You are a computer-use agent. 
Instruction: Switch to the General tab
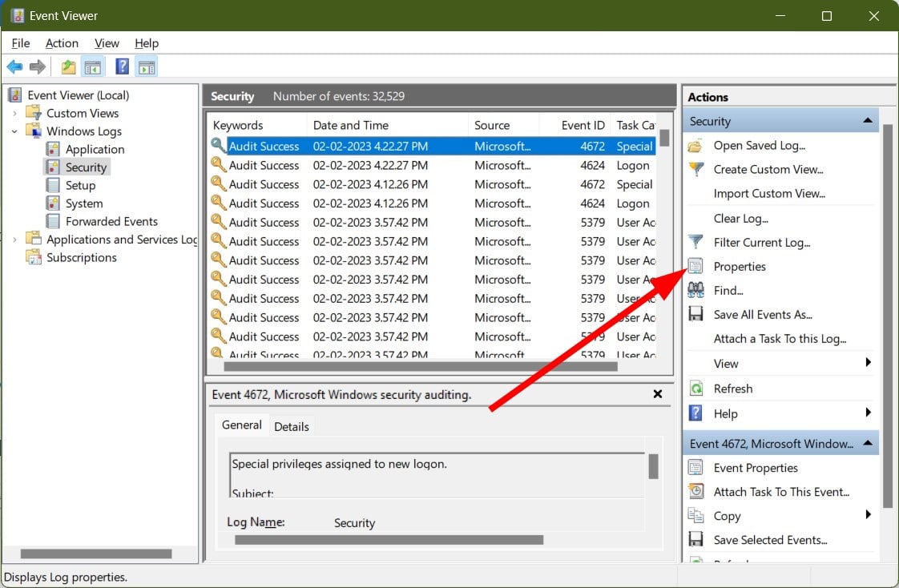point(241,425)
